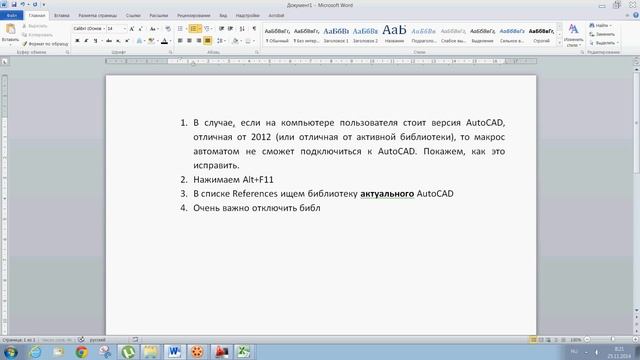Toggle the show paragraph marks ¶ icon
The height and width of the screenshot is (360, 640).
[254, 29]
